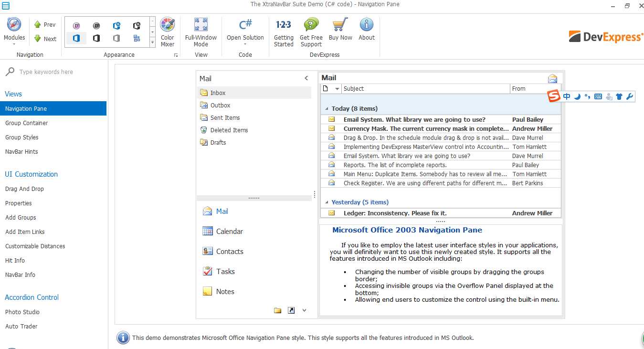Image resolution: width=644 pixels, height=349 pixels.
Task: Click the Sogou input method logo
Action: [x=554, y=96]
